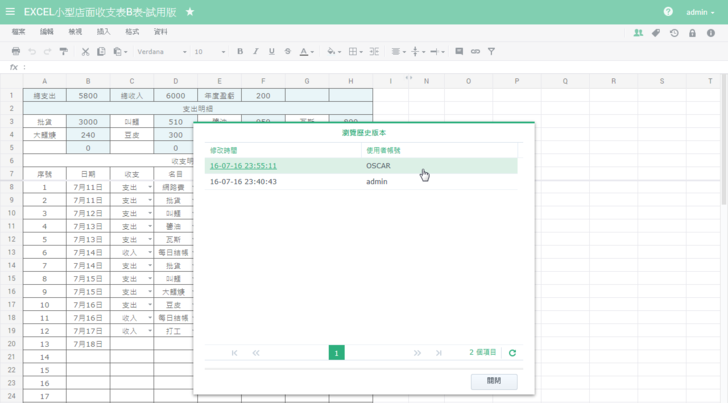Toggle bold formatting
Screen dimensions: 728x403
pos(240,51)
